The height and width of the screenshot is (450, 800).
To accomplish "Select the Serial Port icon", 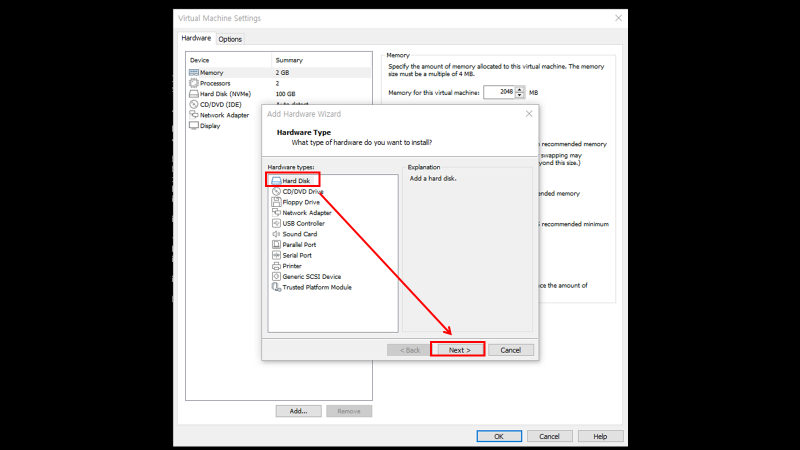I will (276, 255).
